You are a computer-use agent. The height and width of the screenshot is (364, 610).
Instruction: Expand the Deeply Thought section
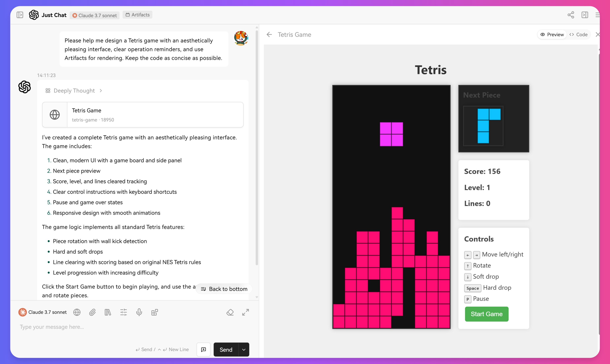(x=74, y=91)
